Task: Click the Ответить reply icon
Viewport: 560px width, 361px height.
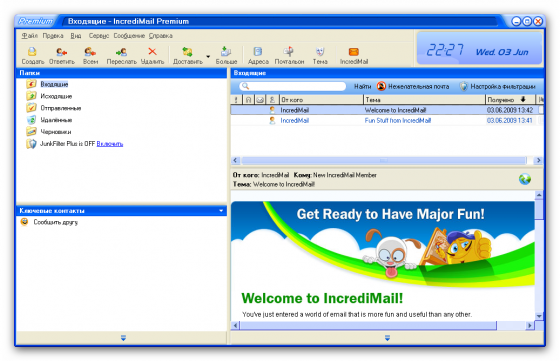Action: pos(62,52)
